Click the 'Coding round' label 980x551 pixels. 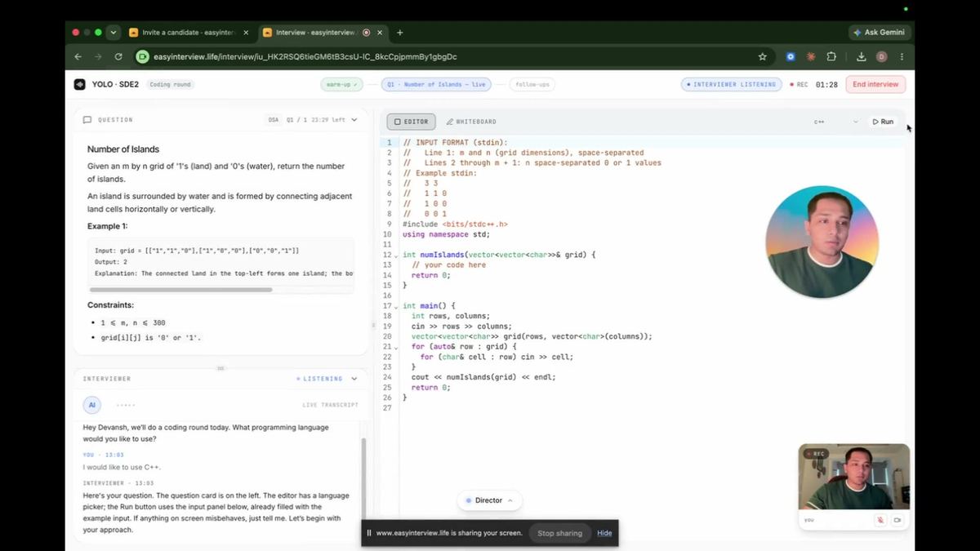(170, 84)
